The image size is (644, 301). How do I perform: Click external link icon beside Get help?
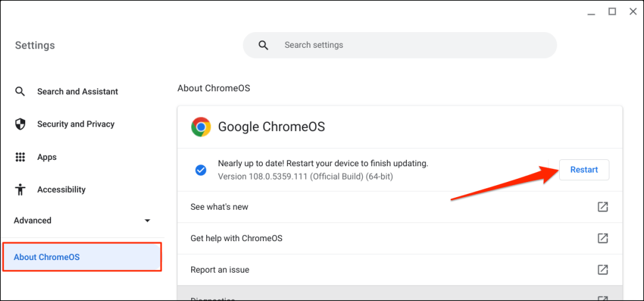coord(602,238)
